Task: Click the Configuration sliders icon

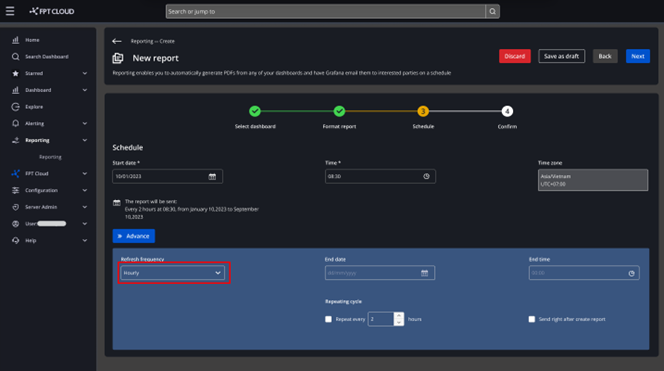Action: tap(16, 191)
